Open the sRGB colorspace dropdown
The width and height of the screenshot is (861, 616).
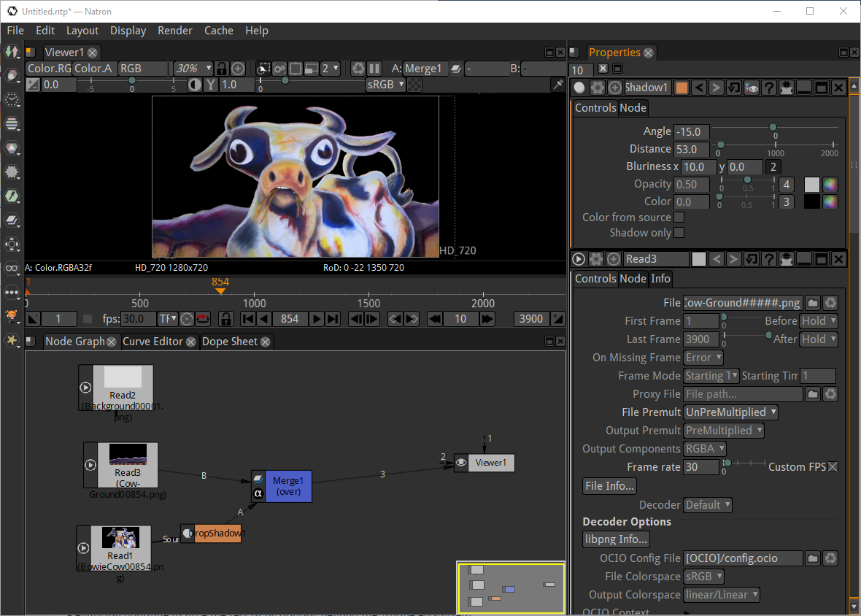click(385, 85)
